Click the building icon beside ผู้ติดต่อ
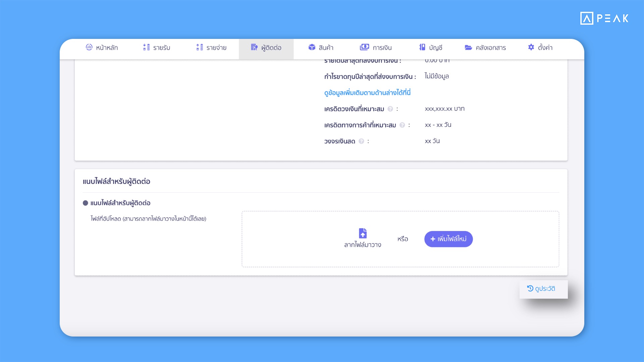This screenshot has width=644, height=362. [254, 47]
